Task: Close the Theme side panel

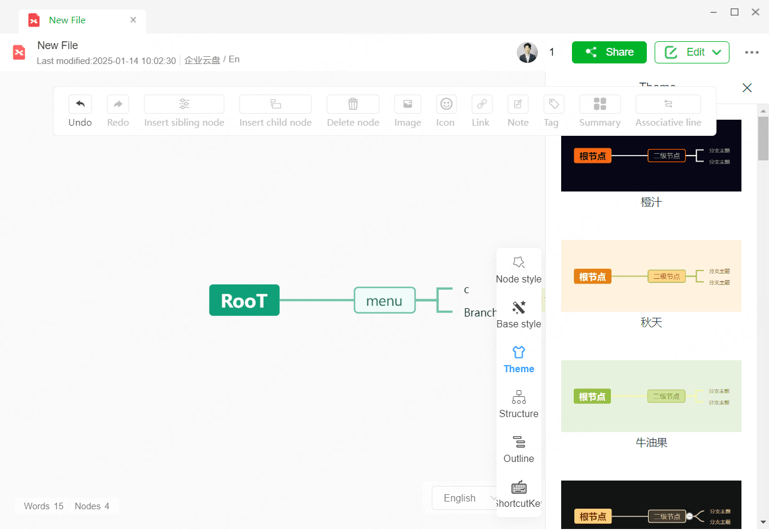Action: [747, 88]
